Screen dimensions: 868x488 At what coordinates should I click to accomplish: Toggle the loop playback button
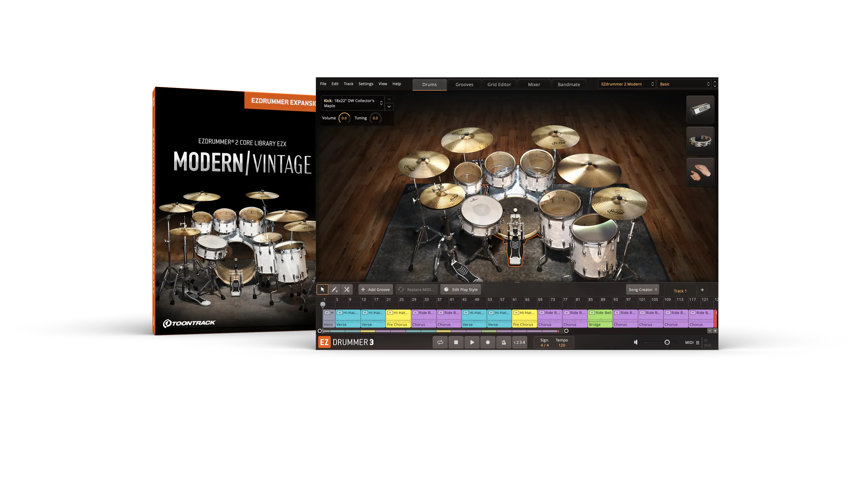point(440,342)
